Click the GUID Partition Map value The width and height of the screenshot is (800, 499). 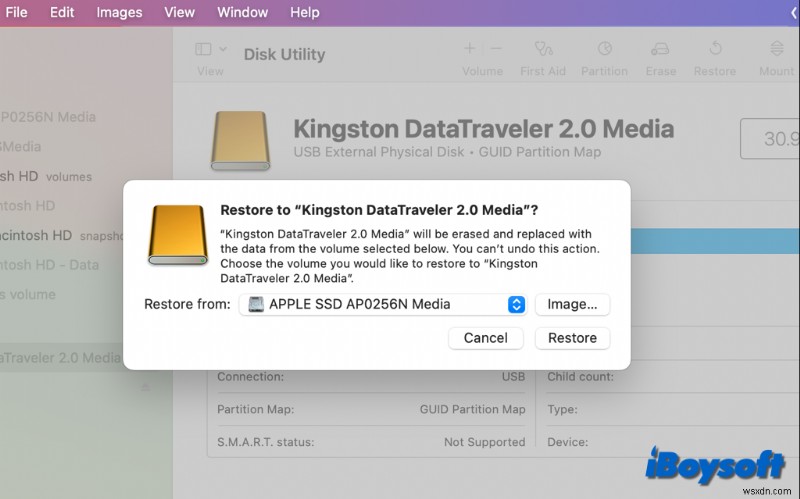coord(472,409)
